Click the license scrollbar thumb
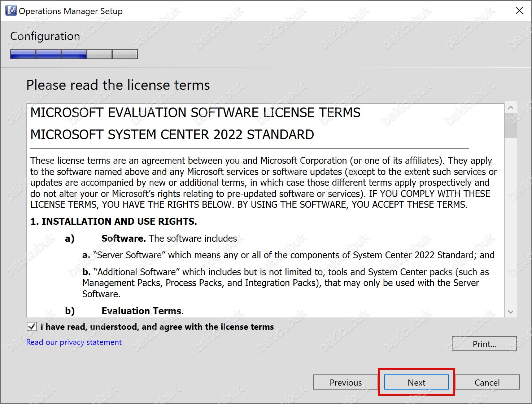The image size is (532, 404). [510, 125]
